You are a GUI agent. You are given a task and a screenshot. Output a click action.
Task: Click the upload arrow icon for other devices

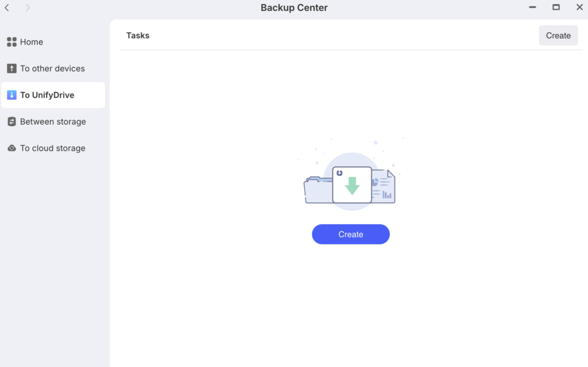point(11,68)
